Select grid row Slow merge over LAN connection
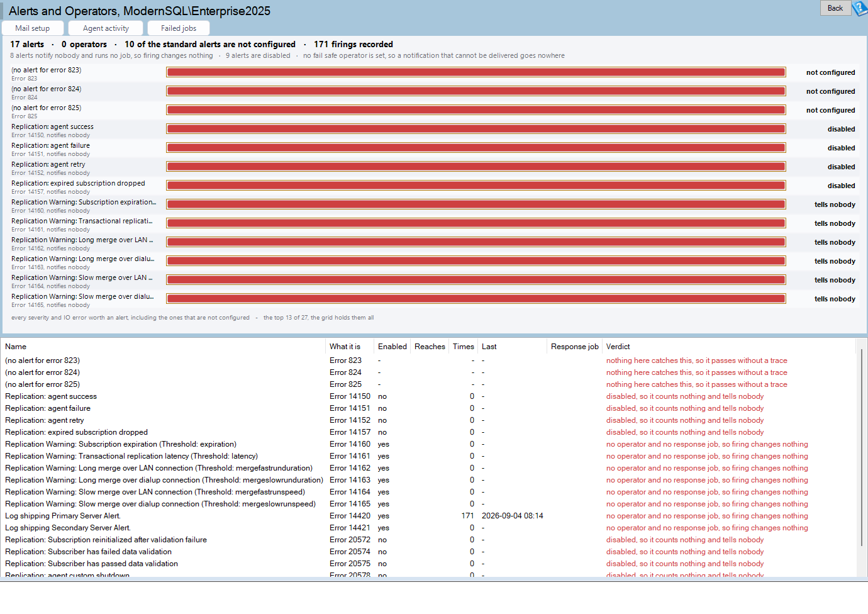 point(429,492)
